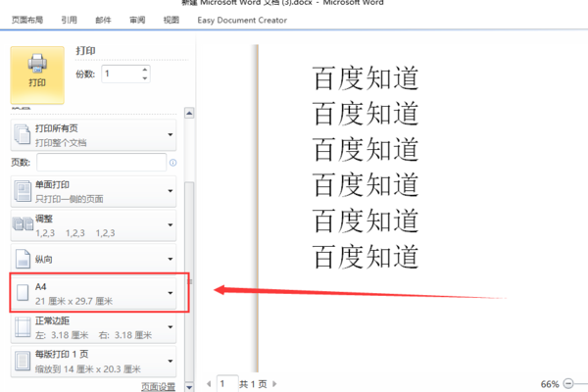Image resolution: width=588 pixels, height=392 pixels.
Task: Open the Page Layout (页面布局) ribbon tab
Action: click(x=27, y=20)
